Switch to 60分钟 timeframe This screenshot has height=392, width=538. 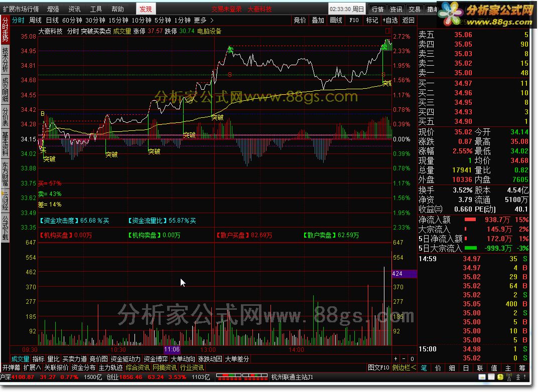[x=72, y=20]
